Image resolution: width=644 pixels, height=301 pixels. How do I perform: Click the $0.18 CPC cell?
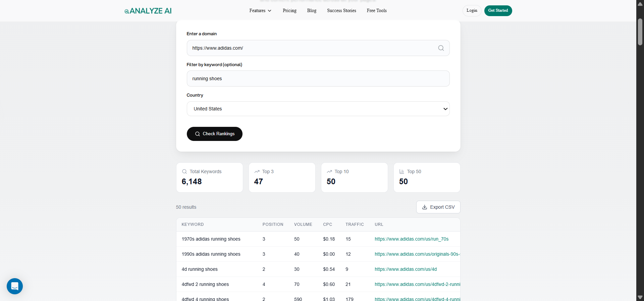point(329,239)
